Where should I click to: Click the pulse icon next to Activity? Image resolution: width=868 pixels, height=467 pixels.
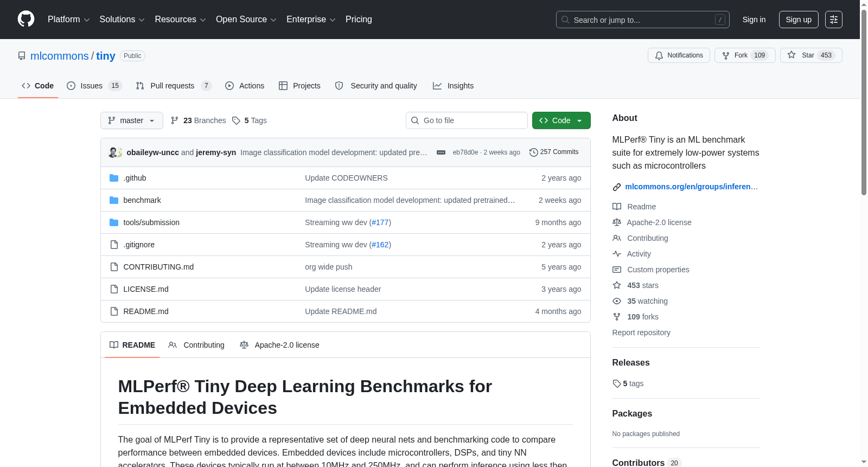617,254
